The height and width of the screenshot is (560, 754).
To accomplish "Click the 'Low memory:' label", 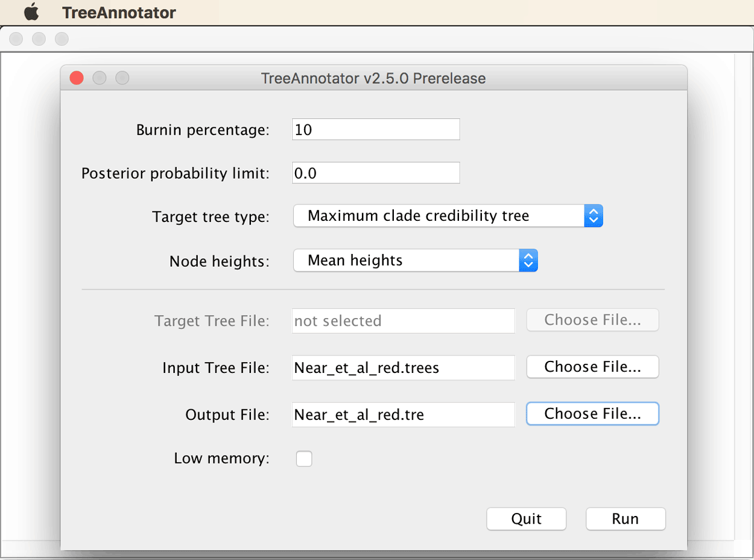I will 221,459.
